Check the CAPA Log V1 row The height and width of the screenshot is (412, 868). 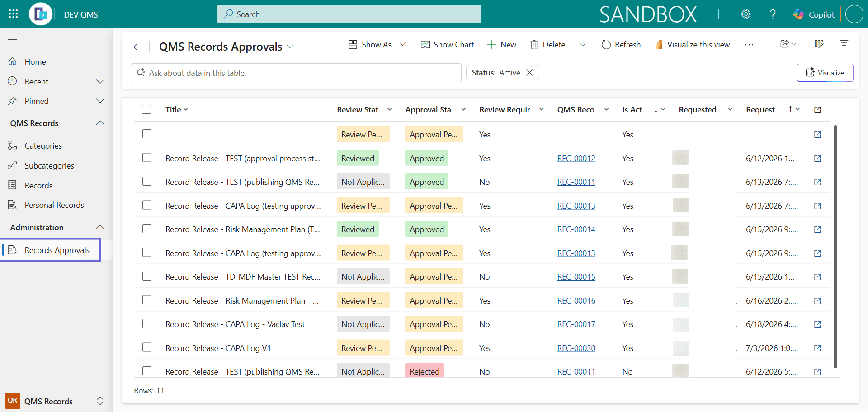tap(147, 347)
